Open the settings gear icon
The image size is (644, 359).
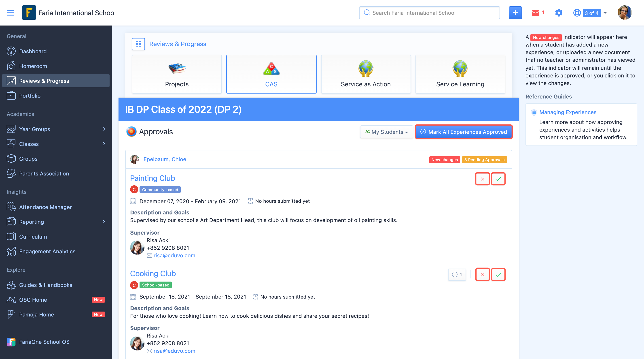click(x=559, y=13)
